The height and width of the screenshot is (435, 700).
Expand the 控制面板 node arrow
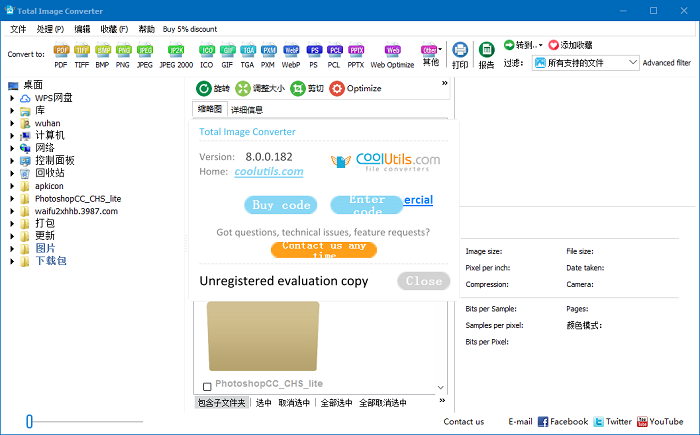click(x=12, y=160)
